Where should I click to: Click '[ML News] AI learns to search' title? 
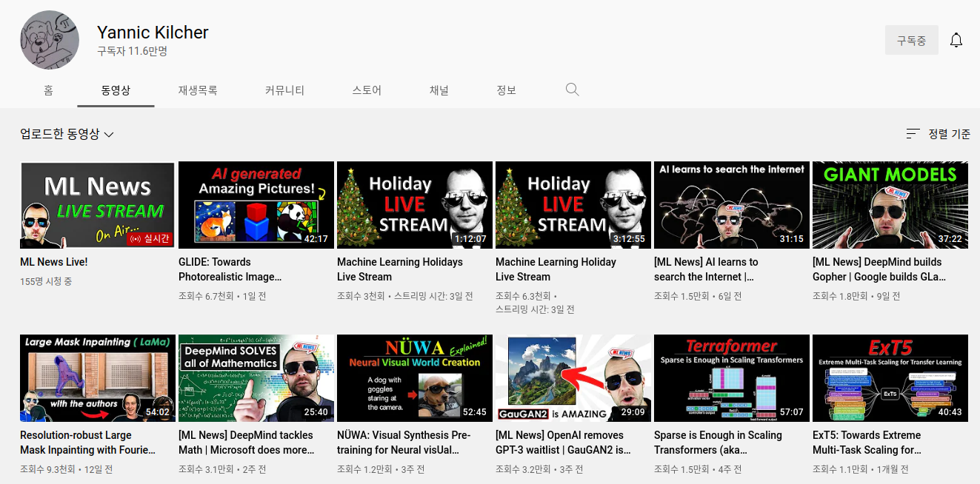706,269
